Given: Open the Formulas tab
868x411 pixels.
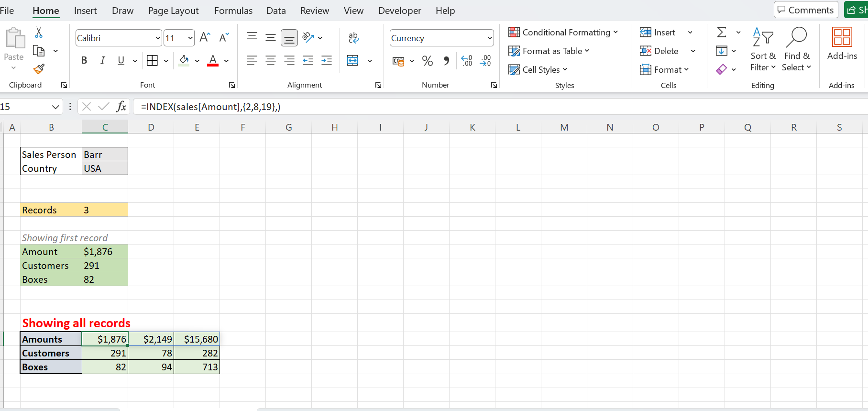Looking at the screenshot, I should 233,11.
